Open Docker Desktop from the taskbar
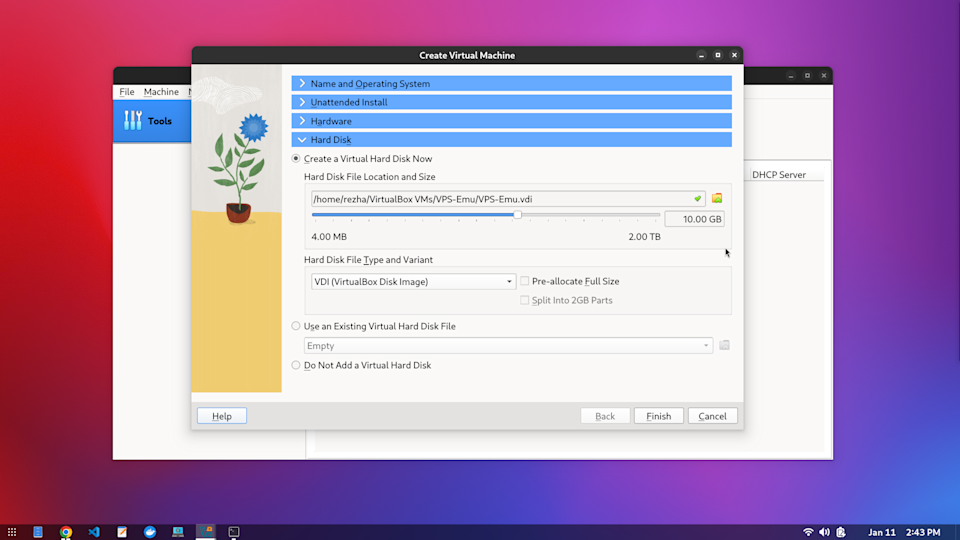Viewport: 960px width, 540px height. 150,532
